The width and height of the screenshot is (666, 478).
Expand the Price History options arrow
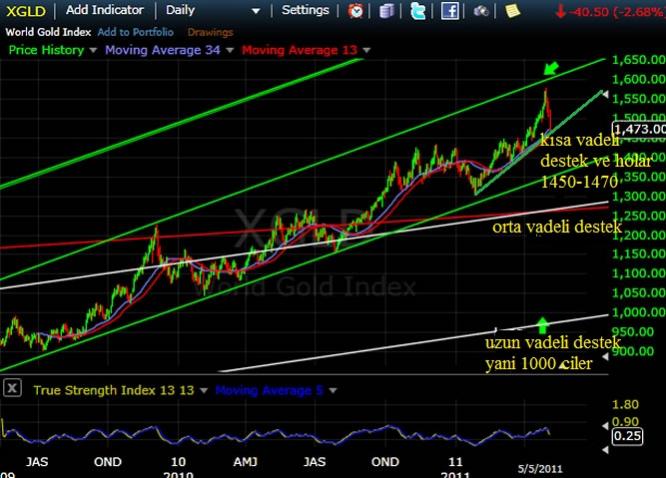[94, 50]
